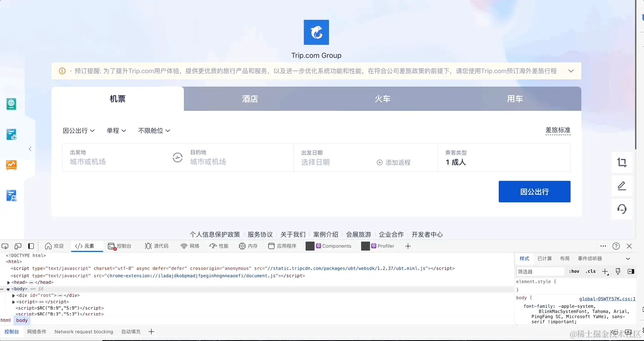Image resolution: width=644 pixels, height=341 pixels.
Task: Click the blue 因公出行 search button
Action: coord(534,192)
